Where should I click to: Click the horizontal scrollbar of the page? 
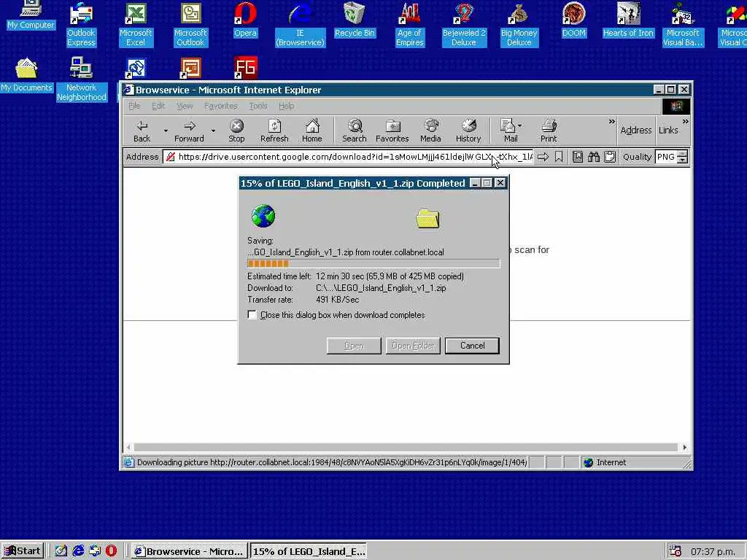click(406, 447)
